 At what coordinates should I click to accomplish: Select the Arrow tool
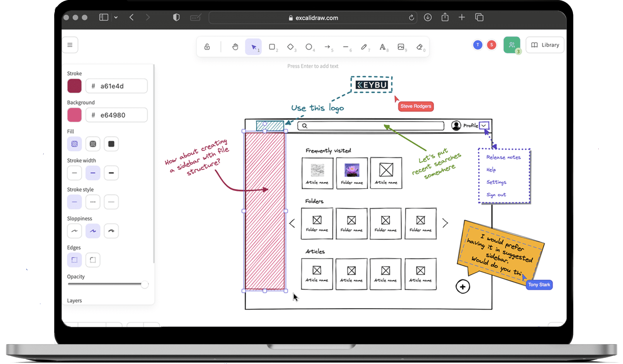pos(327,47)
